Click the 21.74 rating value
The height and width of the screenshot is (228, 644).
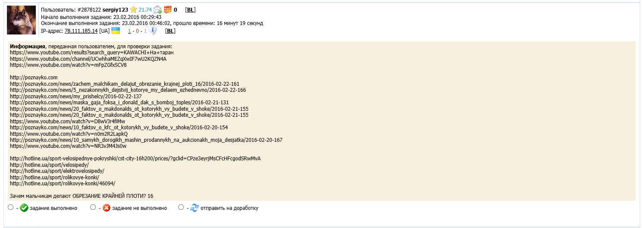(145, 9)
